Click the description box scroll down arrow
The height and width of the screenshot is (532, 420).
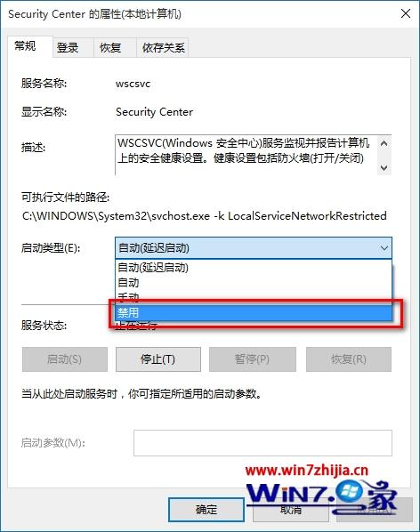pos(384,167)
